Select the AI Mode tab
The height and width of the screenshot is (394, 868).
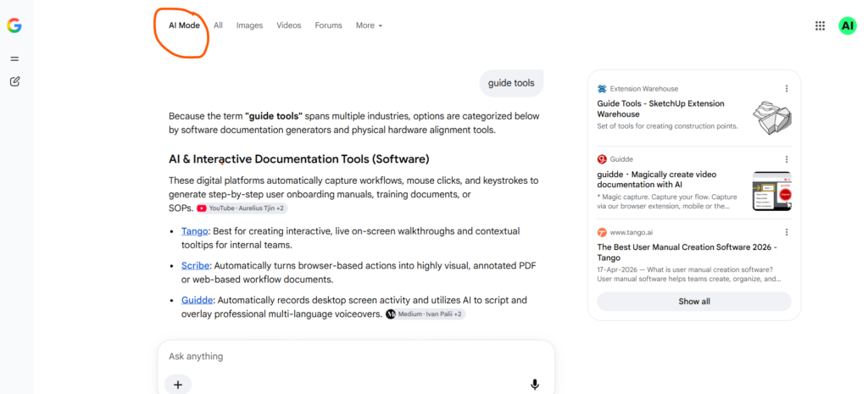(184, 25)
